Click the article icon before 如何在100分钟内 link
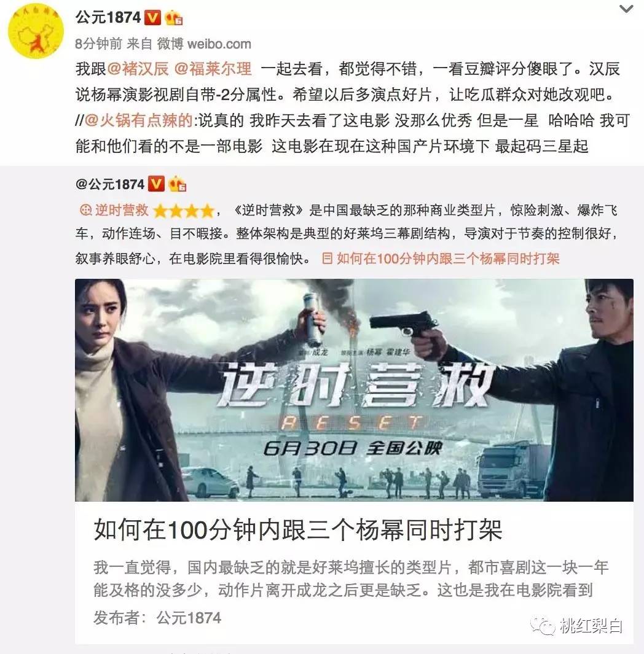The width and height of the screenshot is (644, 654). (327, 258)
